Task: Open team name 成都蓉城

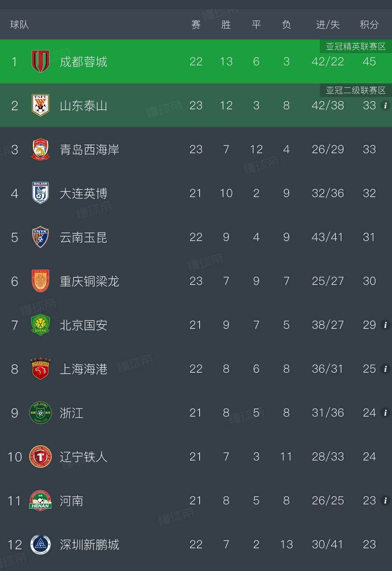Action: pyautogui.click(x=84, y=61)
